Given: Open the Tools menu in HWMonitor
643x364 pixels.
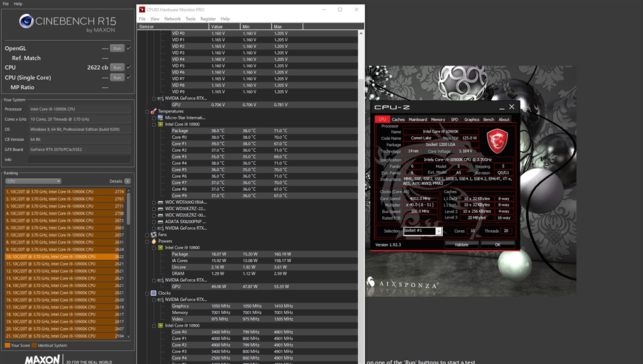Looking at the screenshot, I should [x=190, y=19].
